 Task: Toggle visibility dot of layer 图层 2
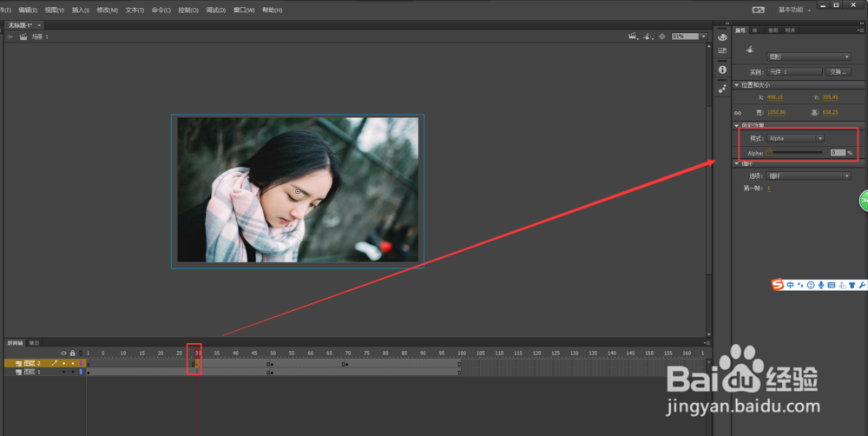(63, 363)
